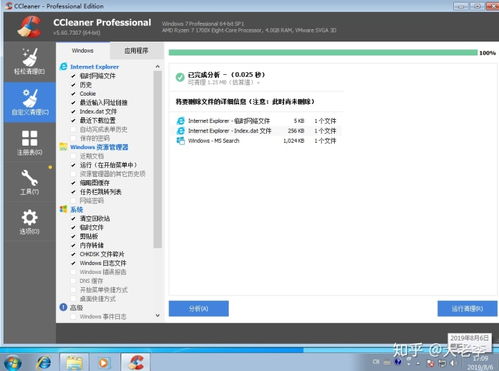
Task: Click the cleaning list vertical scrollbar thumb
Action: [158, 159]
